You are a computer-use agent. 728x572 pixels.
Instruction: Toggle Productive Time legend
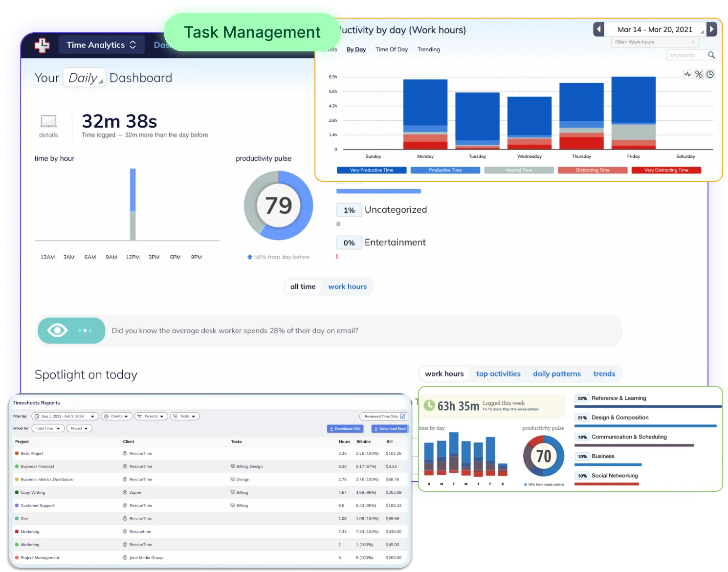[445, 170]
